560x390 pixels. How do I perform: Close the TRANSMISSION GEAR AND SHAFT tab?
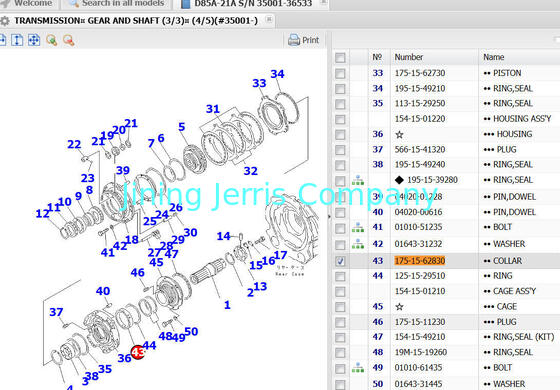coord(269,19)
